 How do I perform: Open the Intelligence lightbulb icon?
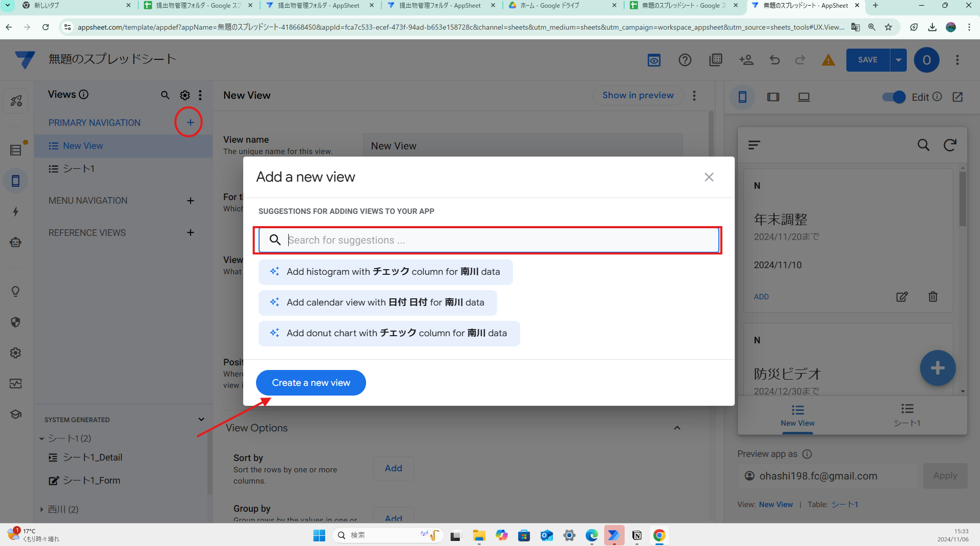tap(16, 291)
